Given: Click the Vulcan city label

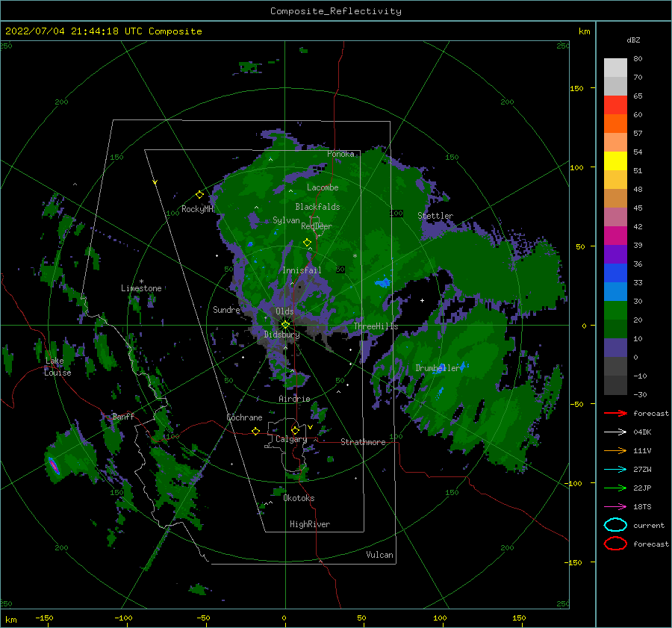Looking at the screenshot, I should (380, 555).
